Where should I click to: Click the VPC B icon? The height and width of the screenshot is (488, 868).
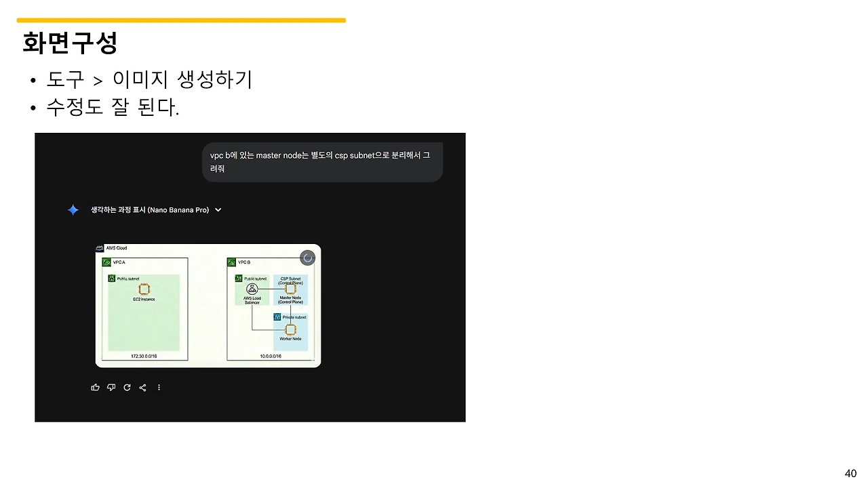point(231,262)
